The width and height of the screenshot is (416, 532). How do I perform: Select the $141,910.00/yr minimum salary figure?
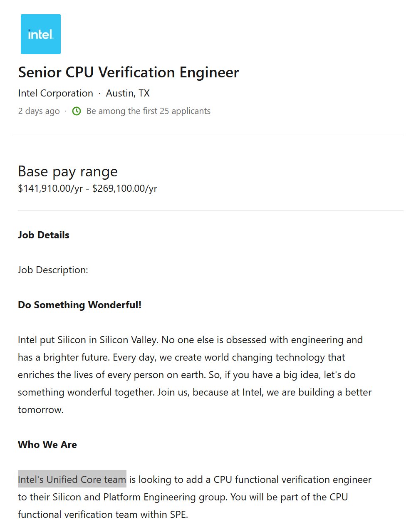click(x=50, y=188)
